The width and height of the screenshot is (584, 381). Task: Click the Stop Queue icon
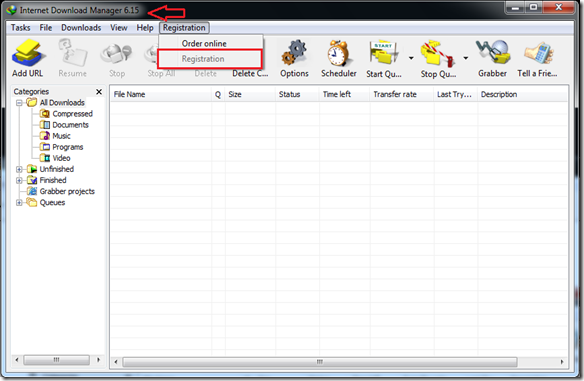click(438, 53)
